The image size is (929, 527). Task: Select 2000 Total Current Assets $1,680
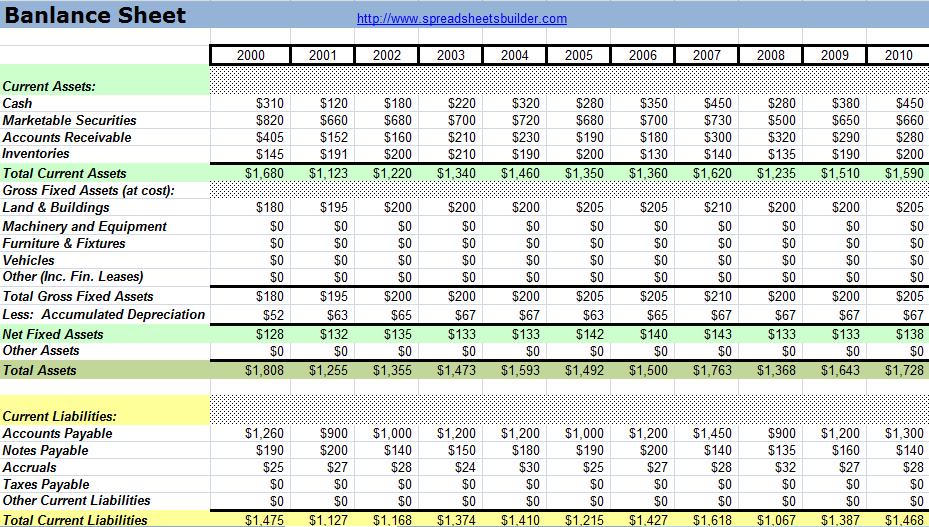pyautogui.click(x=264, y=174)
